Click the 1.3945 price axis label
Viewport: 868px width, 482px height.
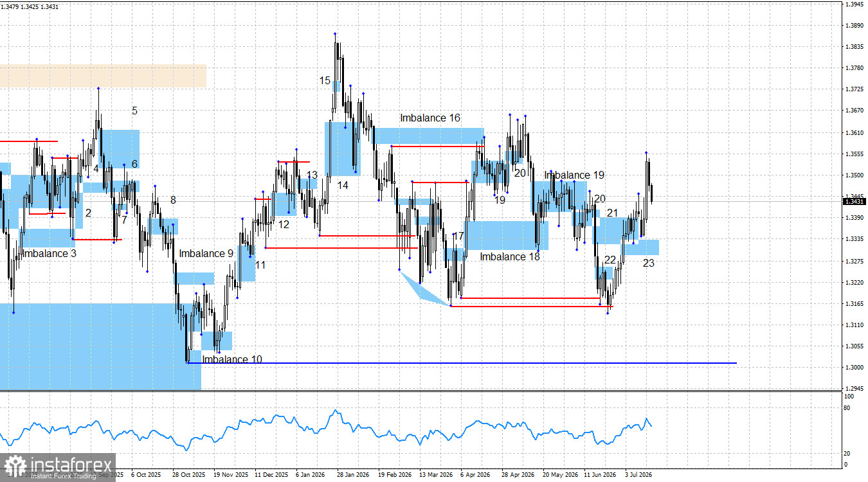[854, 4]
